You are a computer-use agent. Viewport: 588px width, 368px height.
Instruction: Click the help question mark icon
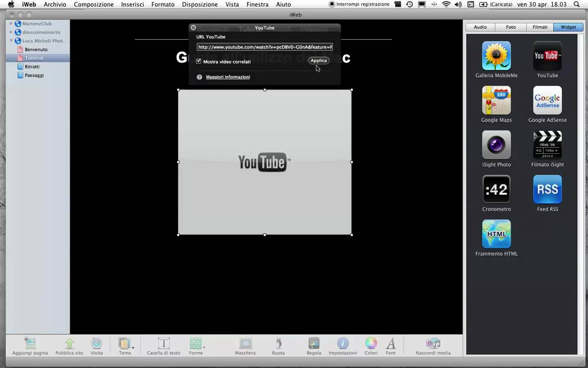tap(200, 77)
